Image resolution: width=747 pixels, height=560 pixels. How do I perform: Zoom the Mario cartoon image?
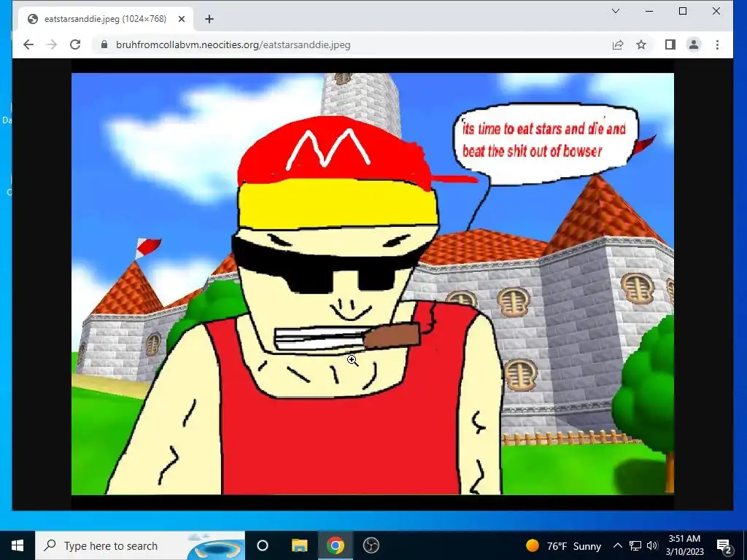373,284
